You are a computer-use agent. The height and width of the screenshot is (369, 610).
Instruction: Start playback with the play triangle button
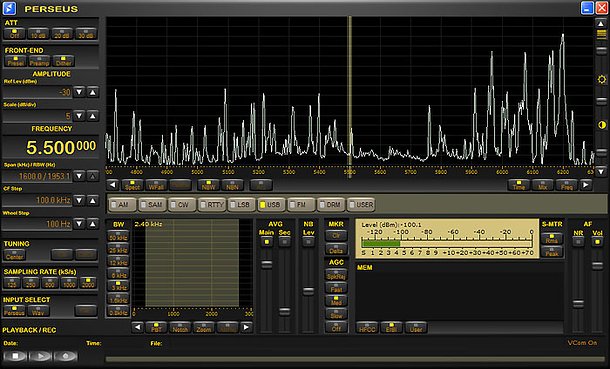point(40,356)
